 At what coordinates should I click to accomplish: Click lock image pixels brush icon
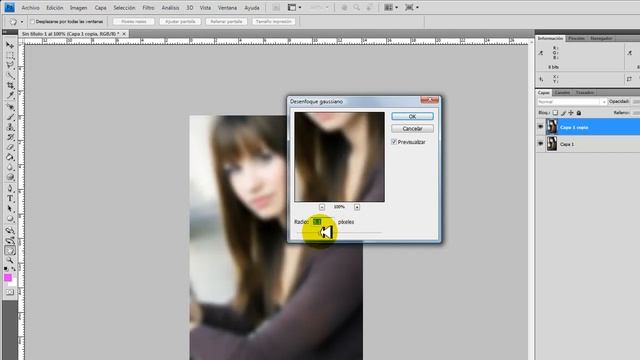563,113
